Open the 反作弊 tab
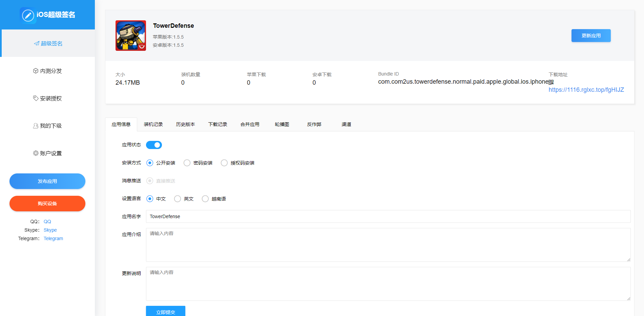 click(314, 124)
